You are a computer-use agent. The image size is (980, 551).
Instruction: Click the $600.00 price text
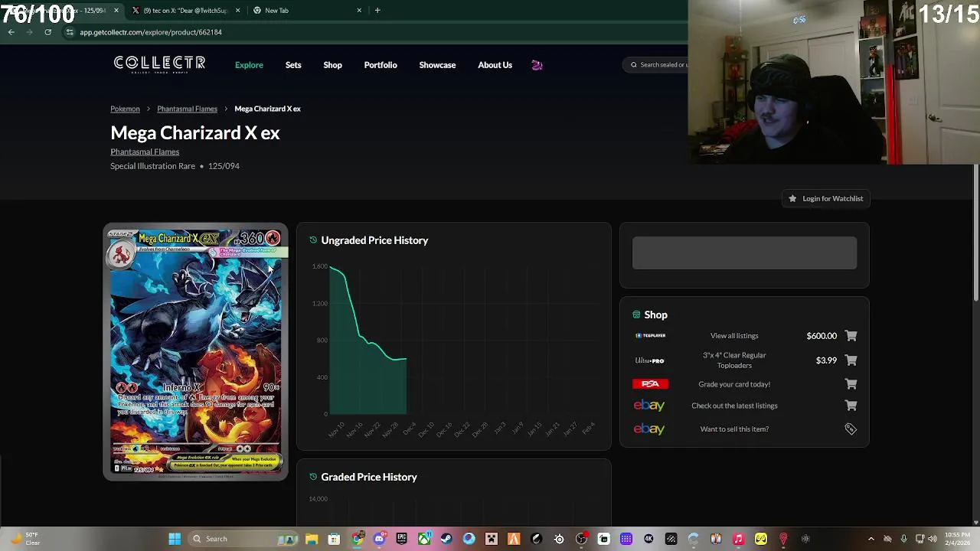(822, 336)
